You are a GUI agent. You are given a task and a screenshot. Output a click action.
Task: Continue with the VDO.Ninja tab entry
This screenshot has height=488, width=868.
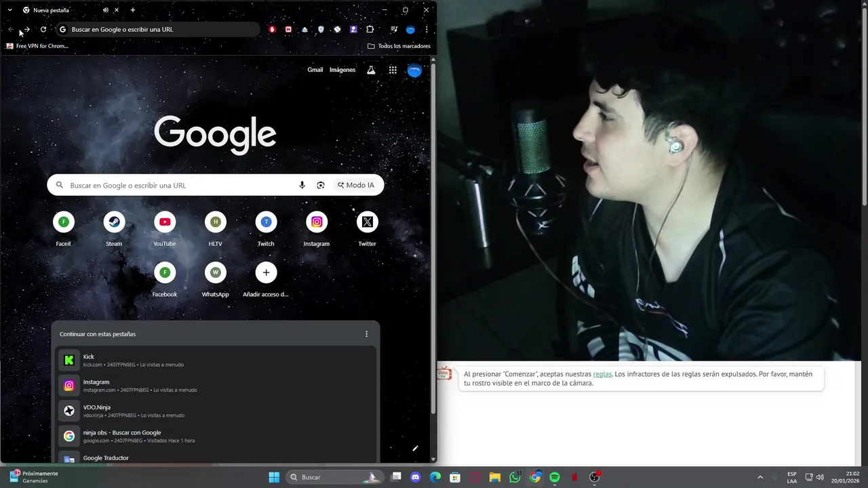[215, 411]
